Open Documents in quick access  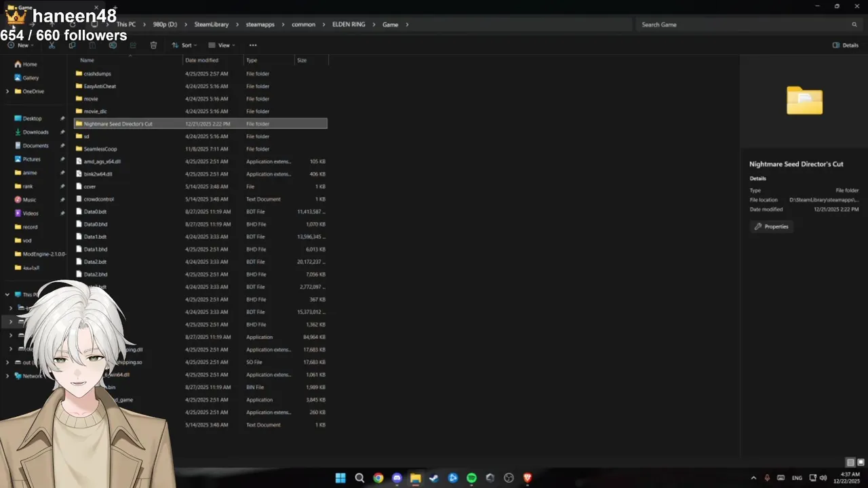tap(31, 146)
